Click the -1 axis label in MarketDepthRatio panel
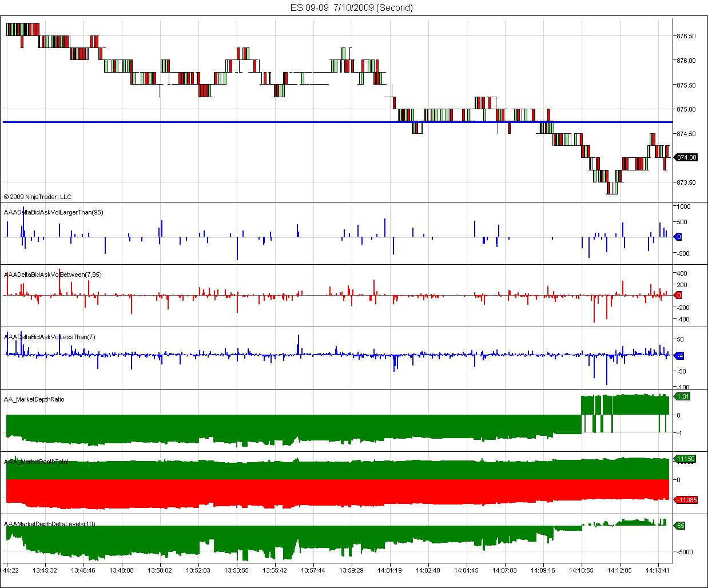708x588 pixels. (x=680, y=433)
